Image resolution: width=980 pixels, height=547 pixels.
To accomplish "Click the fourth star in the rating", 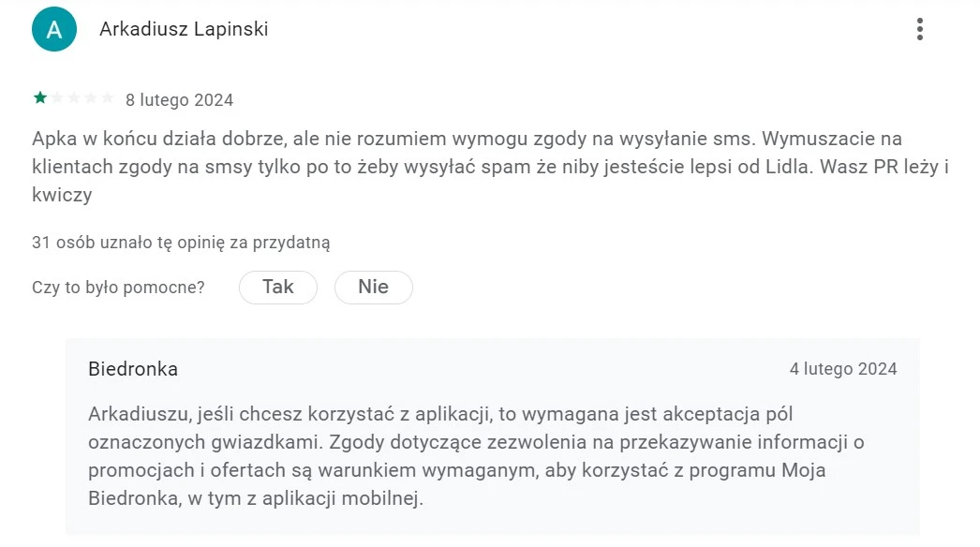I will (x=91, y=98).
